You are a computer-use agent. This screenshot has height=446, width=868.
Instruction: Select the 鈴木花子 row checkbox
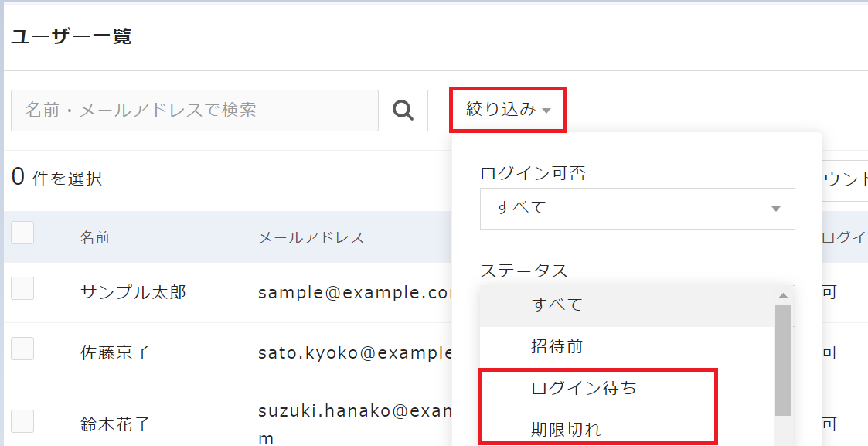[22, 420]
